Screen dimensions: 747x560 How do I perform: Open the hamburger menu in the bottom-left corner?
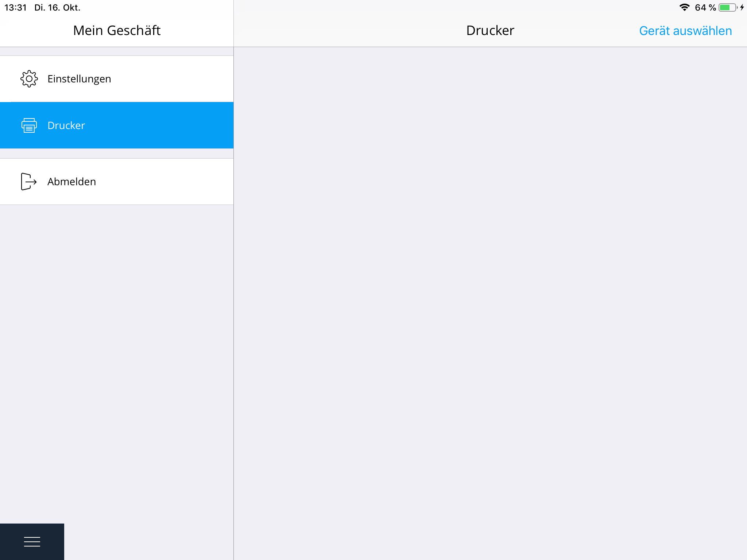[32, 542]
